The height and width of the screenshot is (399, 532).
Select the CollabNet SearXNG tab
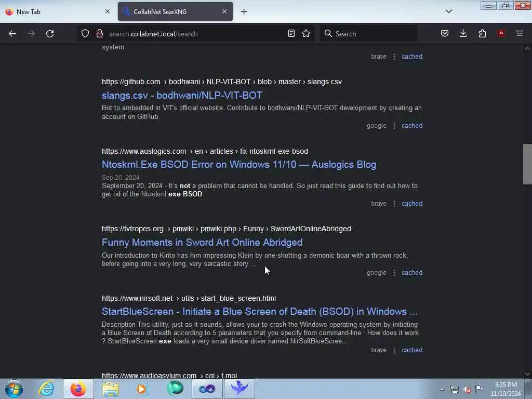click(175, 11)
